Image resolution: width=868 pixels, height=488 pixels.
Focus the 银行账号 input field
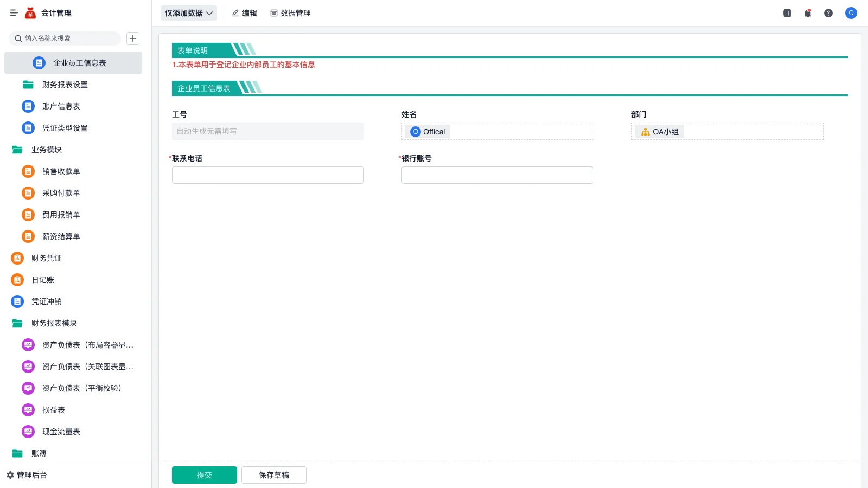[x=497, y=175]
